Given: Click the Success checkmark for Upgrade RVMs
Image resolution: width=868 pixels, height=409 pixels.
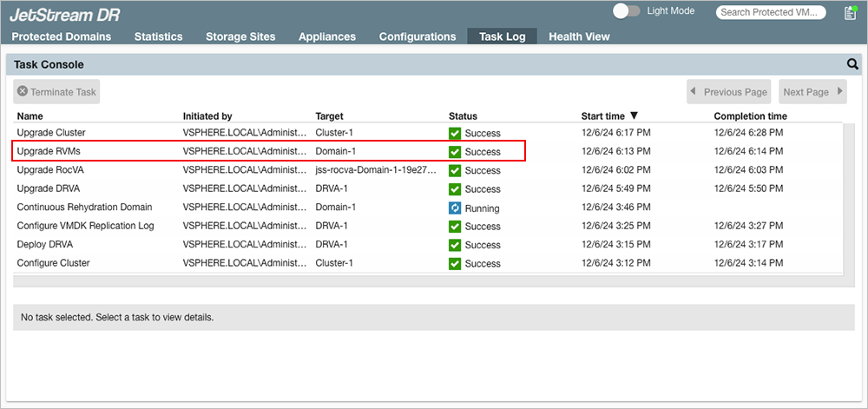Looking at the screenshot, I should pos(455,152).
